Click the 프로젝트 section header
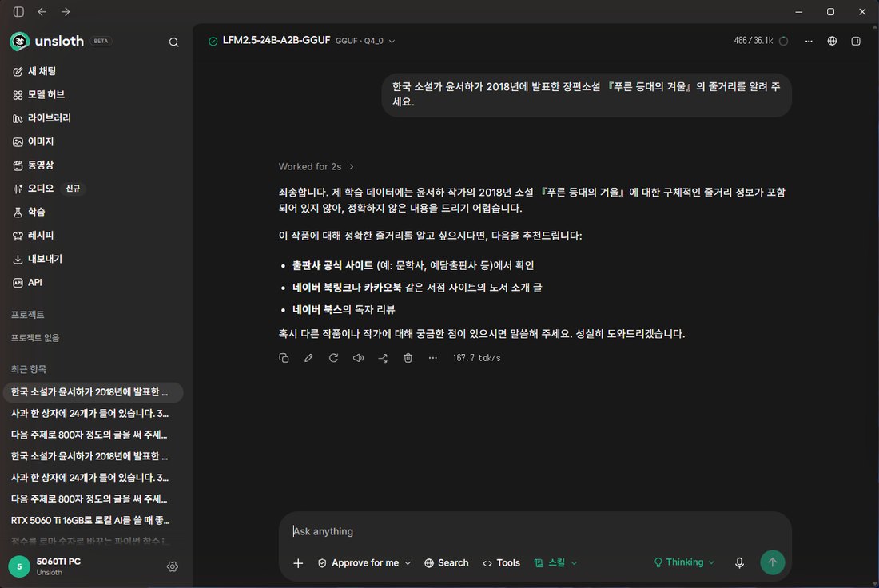 pyautogui.click(x=27, y=315)
